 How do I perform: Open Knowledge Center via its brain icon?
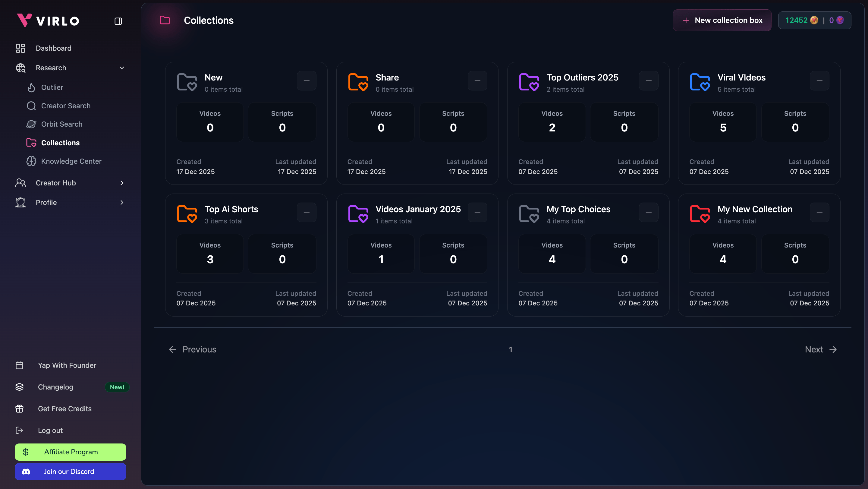click(31, 161)
